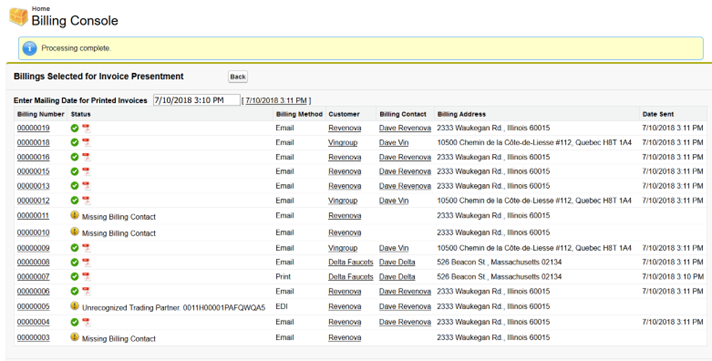Click green checkmark for billing 00000004
Image resolution: width=712 pixels, height=361 pixels.
coord(74,322)
